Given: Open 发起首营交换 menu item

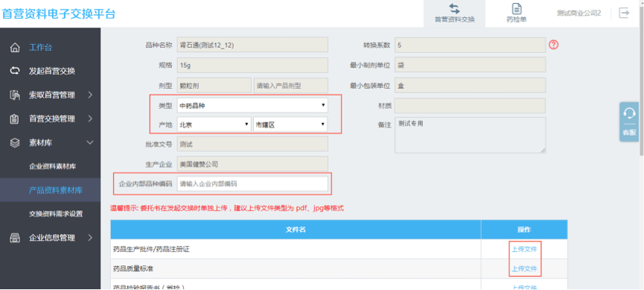Looking at the screenshot, I should pyautogui.click(x=52, y=71).
